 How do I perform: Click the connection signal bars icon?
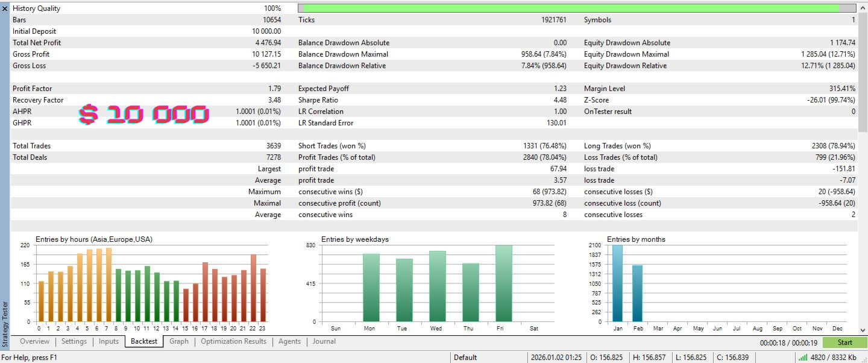(x=803, y=358)
